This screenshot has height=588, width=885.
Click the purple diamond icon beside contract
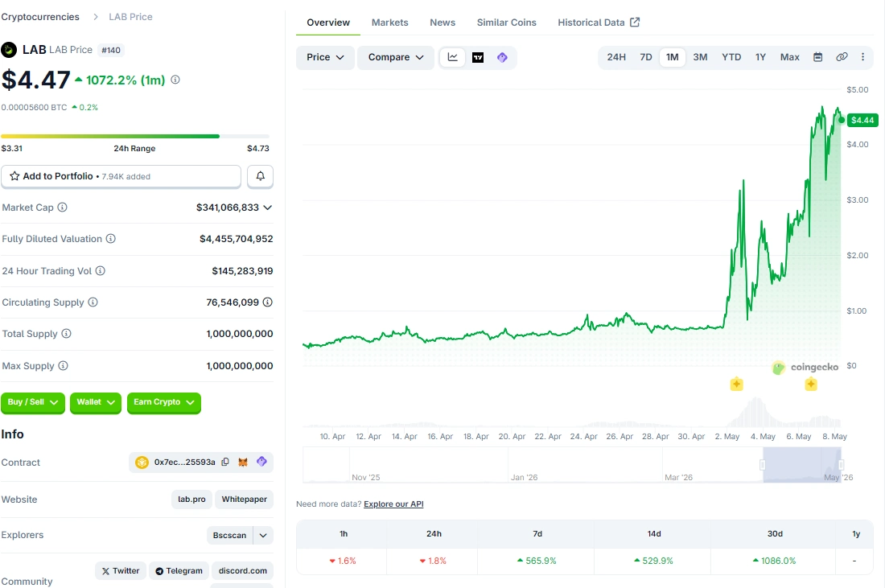261,462
